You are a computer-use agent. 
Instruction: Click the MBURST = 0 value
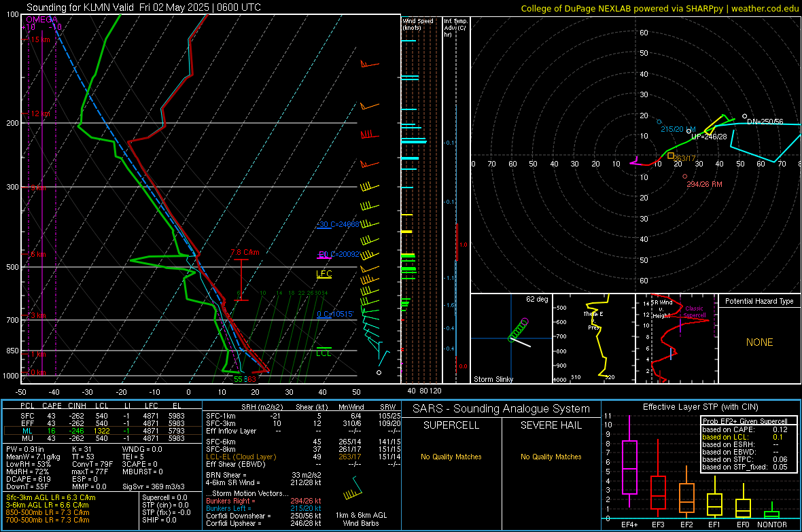tap(142, 472)
